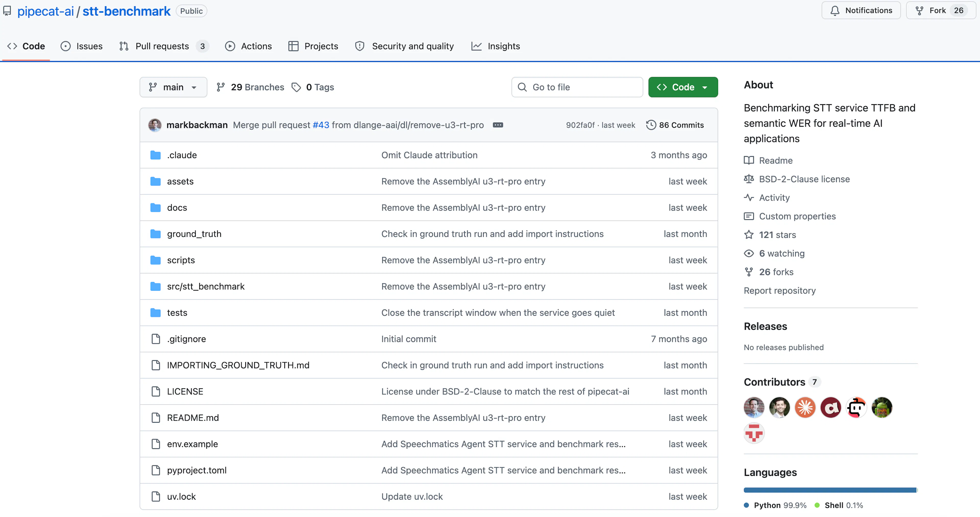Fork the repository
This screenshot has width=980, height=517.
pyautogui.click(x=941, y=10)
